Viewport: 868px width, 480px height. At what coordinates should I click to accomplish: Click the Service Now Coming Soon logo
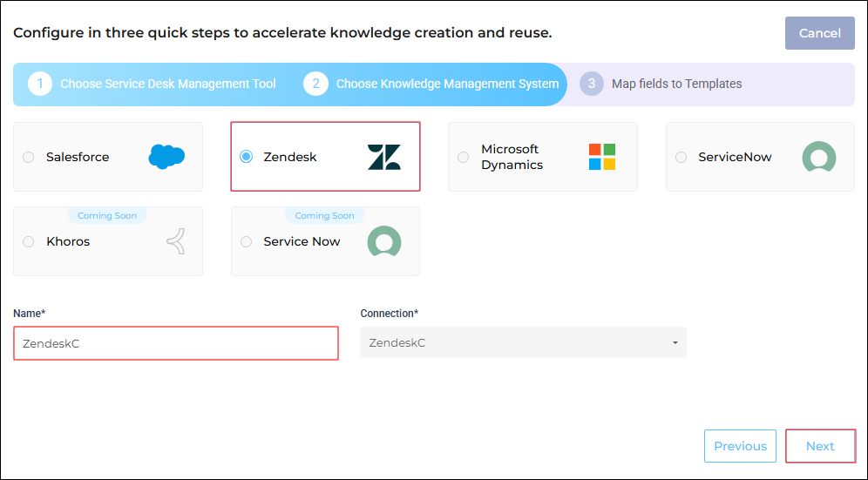tap(384, 241)
